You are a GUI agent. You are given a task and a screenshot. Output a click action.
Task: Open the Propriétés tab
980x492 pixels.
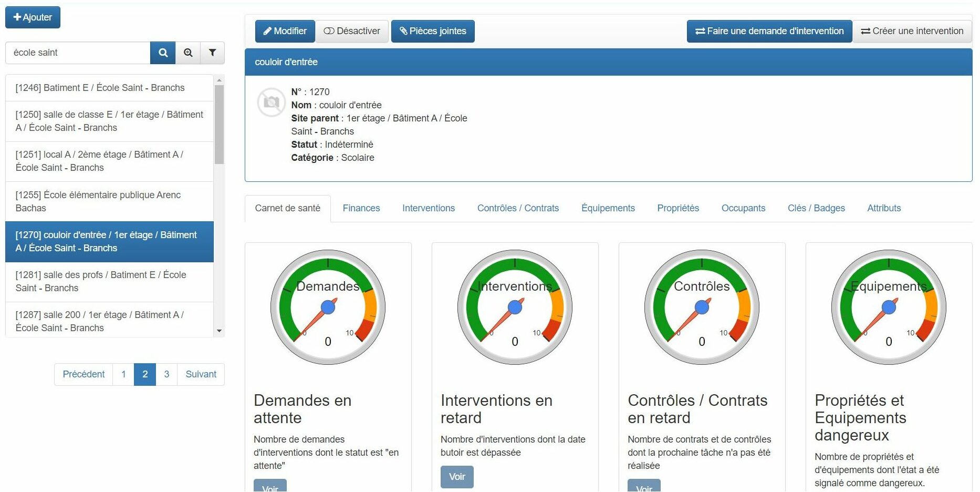(678, 208)
